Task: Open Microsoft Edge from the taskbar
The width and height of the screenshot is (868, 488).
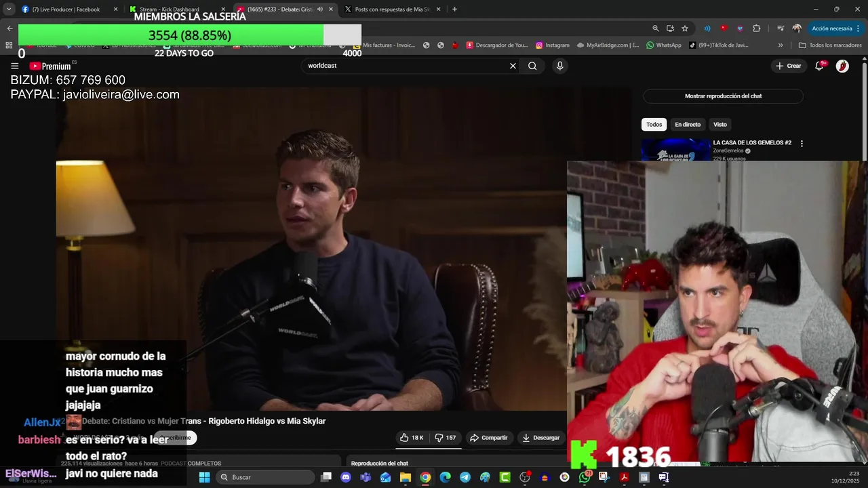Action: [x=445, y=477]
